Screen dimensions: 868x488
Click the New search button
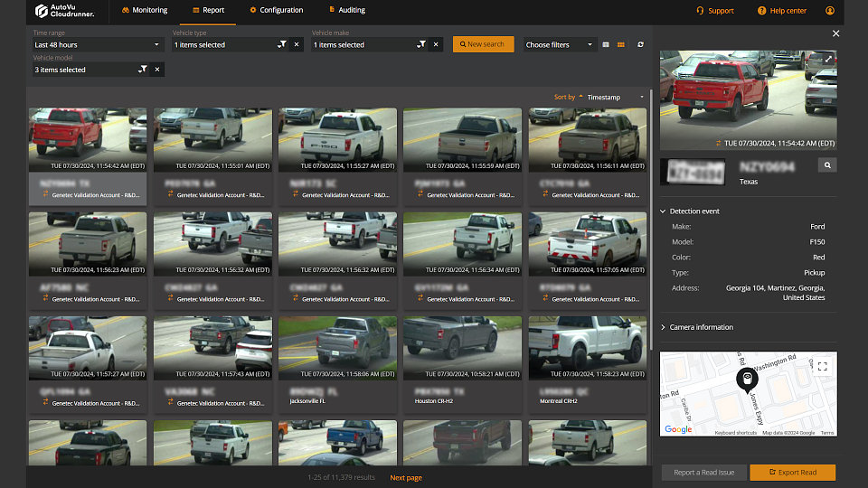483,44
